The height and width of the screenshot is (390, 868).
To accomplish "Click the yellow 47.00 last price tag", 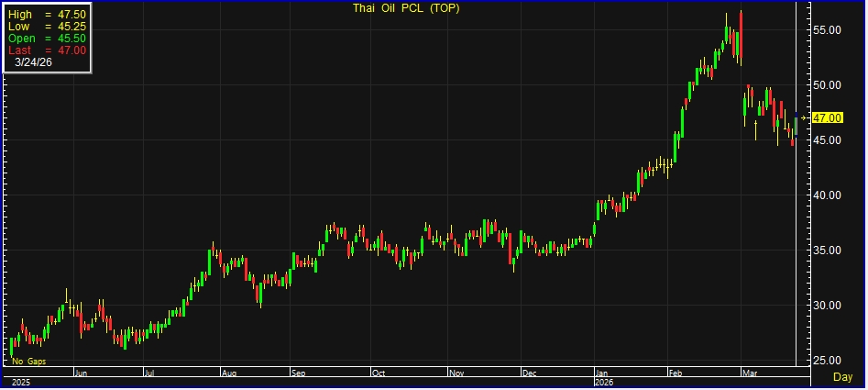I will 827,117.
